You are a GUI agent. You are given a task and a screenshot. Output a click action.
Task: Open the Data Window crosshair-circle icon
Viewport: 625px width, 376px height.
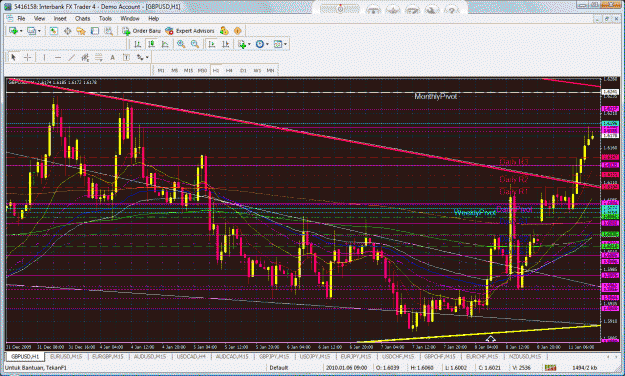coord(67,31)
